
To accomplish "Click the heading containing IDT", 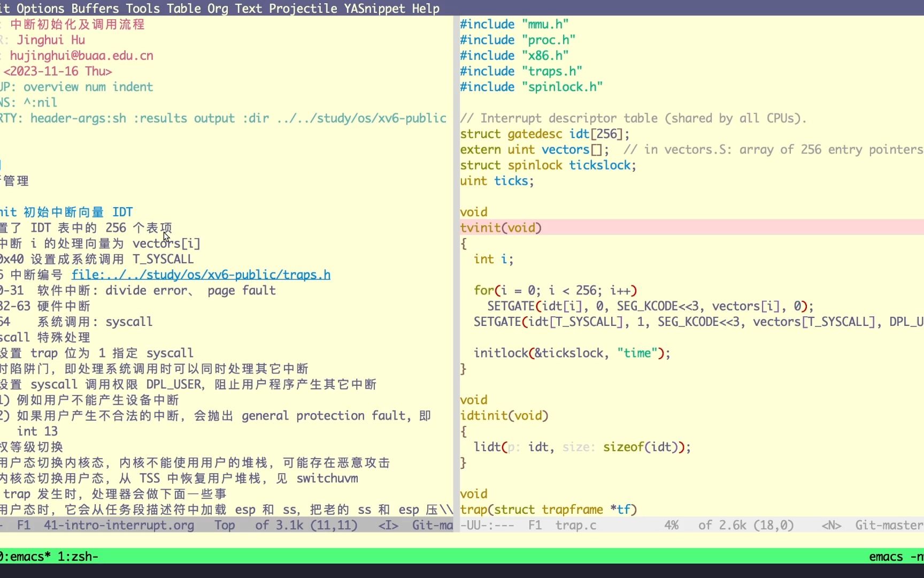I will pyautogui.click(x=66, y=212).
